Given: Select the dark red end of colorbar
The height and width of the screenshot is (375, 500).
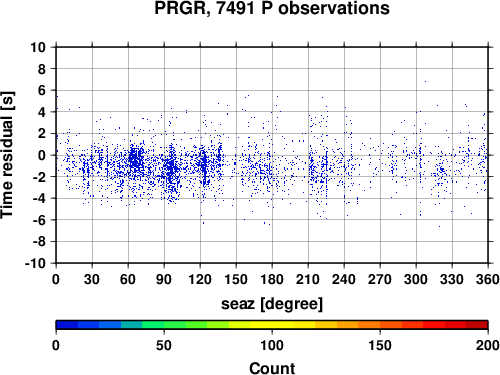Looking at the screenshot, I should (x=477, y=325).
